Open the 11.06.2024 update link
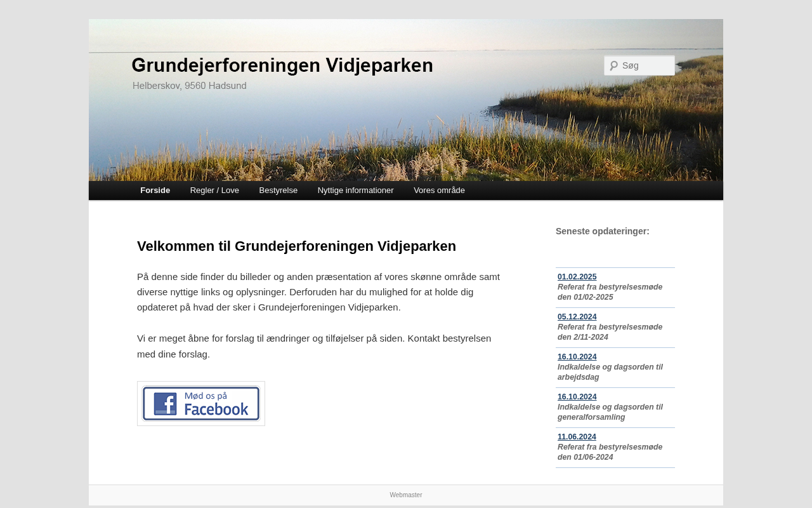 pyautogui.click(x=577, y=437)
